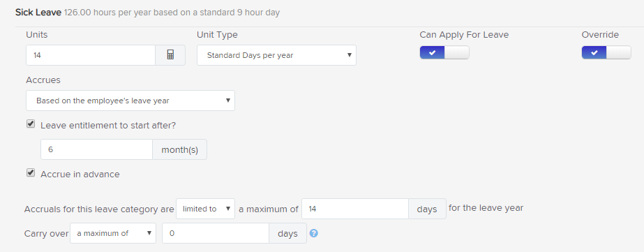The height and width of the screenshot is (252, 644).
Task: Open the calculator beside the Units field
Action: tap(170, 55)
